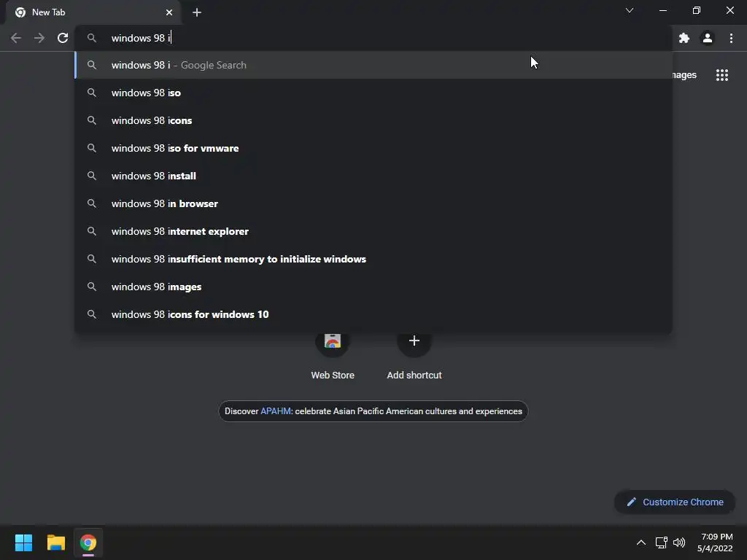Pick 'windows 98 iso for vmware' suggestion
Screen dimensions: 747x560
[x=373, y=148]
